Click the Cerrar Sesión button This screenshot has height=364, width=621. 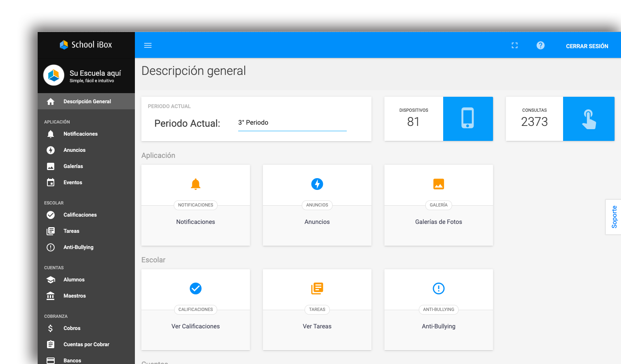coord(587,46)
